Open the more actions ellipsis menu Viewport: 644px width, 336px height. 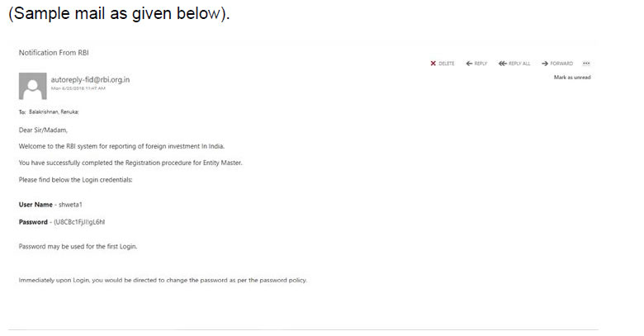point(586,64)
